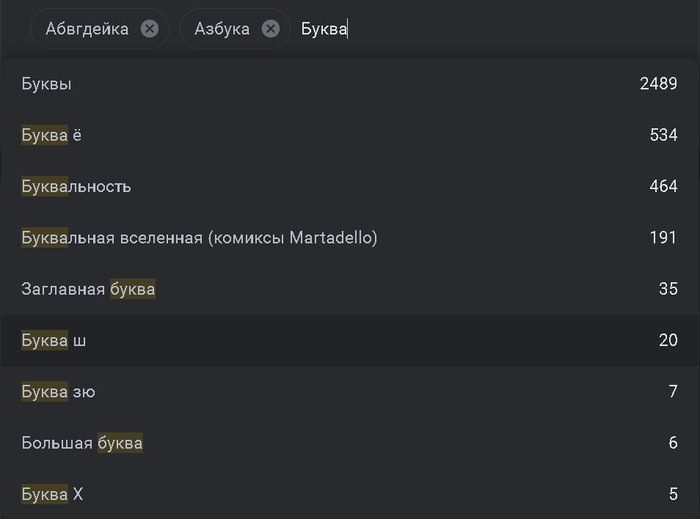This screenshot has width=700, height=519.
Task: Click the 534 count beside Буква ё
Action: [x=663, y=135]
